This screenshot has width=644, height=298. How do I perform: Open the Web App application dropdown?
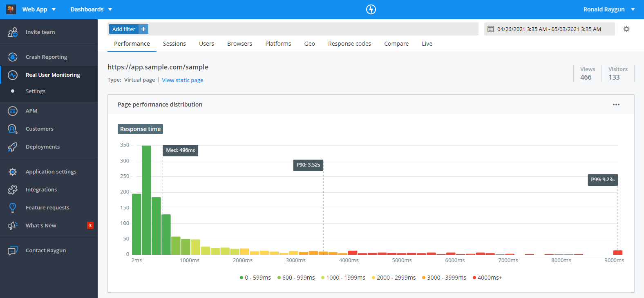point(39,9)
